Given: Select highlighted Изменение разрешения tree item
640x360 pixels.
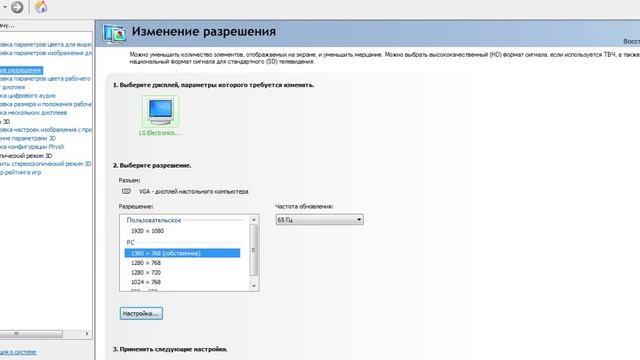Looking at the screenshot, I should pos(21,70).
